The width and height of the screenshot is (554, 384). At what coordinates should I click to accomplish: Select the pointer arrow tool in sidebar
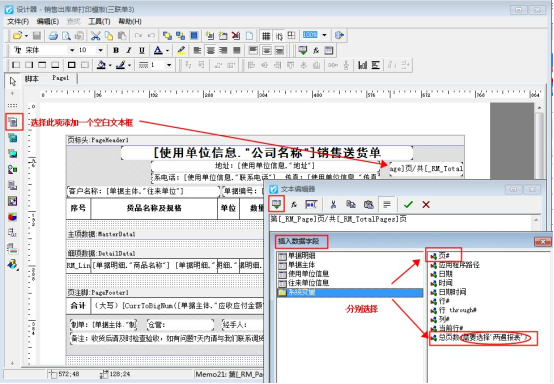(x=13, y=82)
